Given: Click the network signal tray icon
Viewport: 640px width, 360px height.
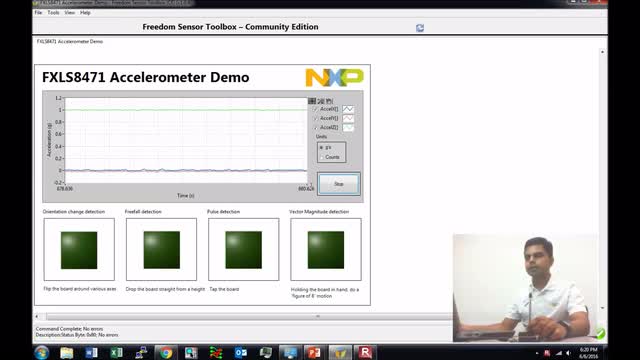Looking at the screenshot, I should pyautogui.click(x=558, y=353).
